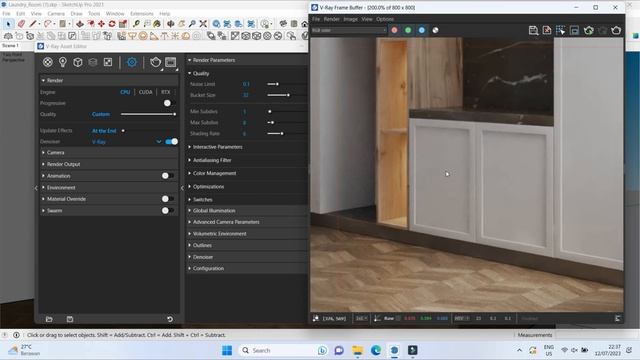This screenshot has height=360, width=640.
Task: Select the Scene 1 tab
Action: pyautogui.click(x=10, y=46)
